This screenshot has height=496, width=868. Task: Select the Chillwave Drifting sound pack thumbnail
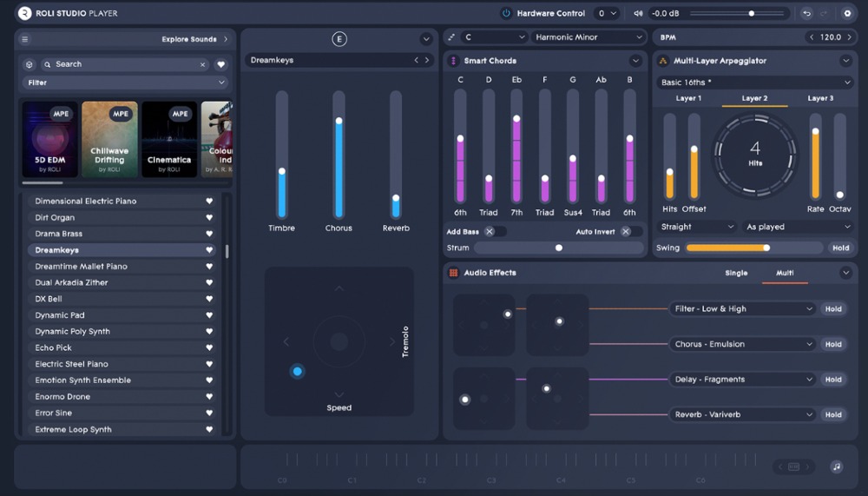click(109, 139)
